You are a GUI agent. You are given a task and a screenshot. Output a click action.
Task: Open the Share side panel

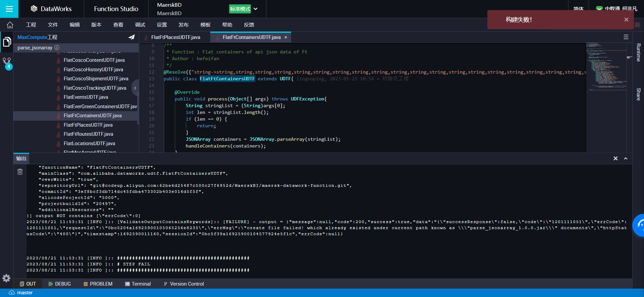click(x=639, y=94)
